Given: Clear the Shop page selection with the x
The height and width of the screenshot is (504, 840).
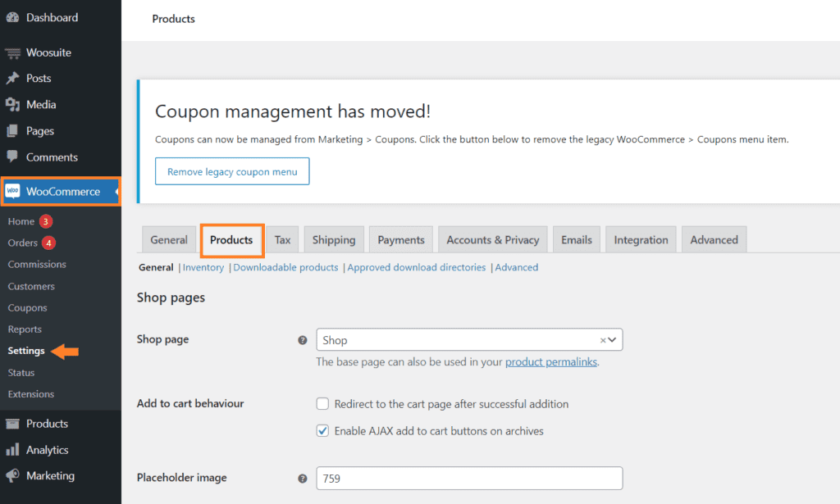Looking at the screenshot, I should [x=603, y=340].
